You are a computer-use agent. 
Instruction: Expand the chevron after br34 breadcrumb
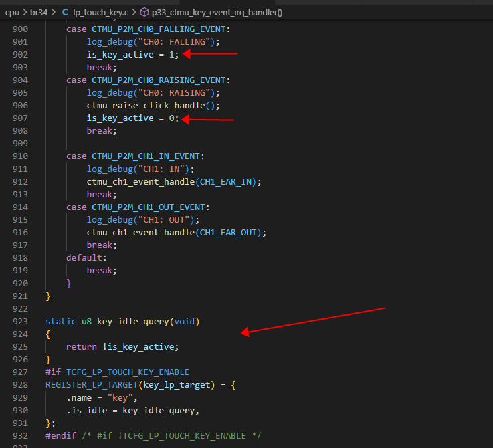coord(53,13)
